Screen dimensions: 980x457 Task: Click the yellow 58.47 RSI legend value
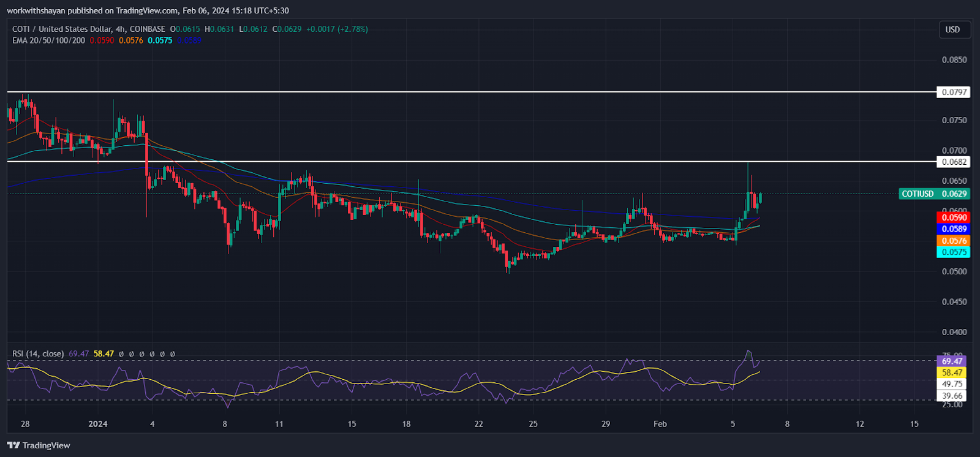pyautogui.click(x=104, y=353)
